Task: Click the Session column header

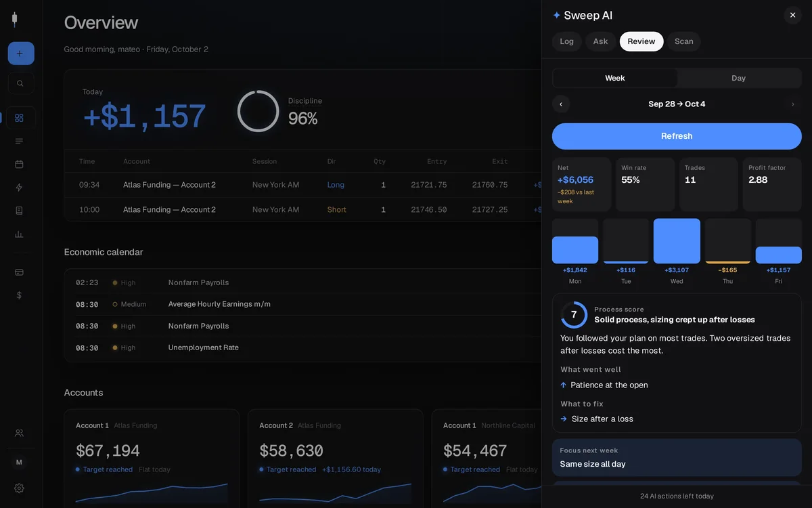Action: (x=265, y=161)
